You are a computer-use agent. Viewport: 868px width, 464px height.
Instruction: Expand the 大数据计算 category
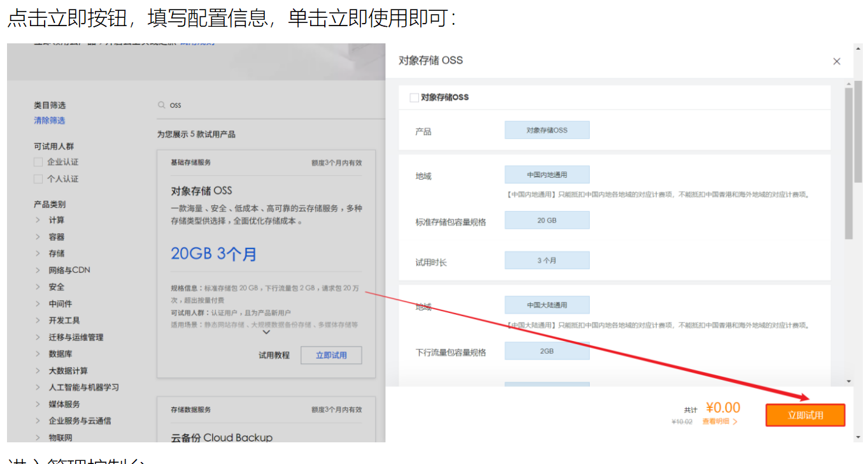tap(38, 370)
